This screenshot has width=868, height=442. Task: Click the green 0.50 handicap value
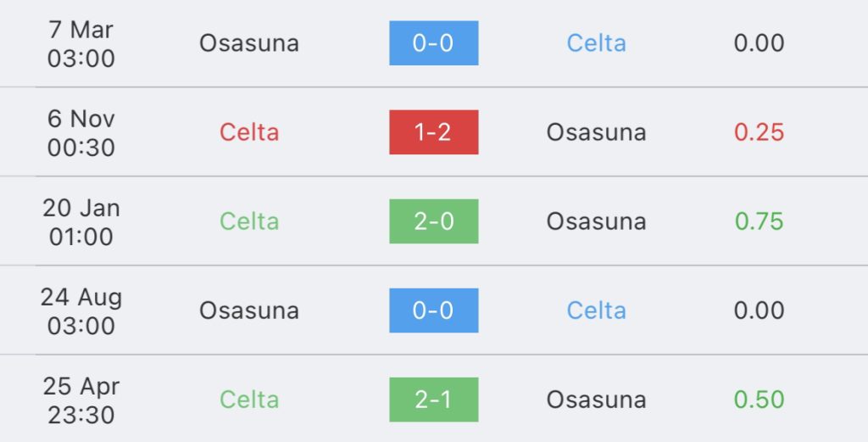point(759,400)
